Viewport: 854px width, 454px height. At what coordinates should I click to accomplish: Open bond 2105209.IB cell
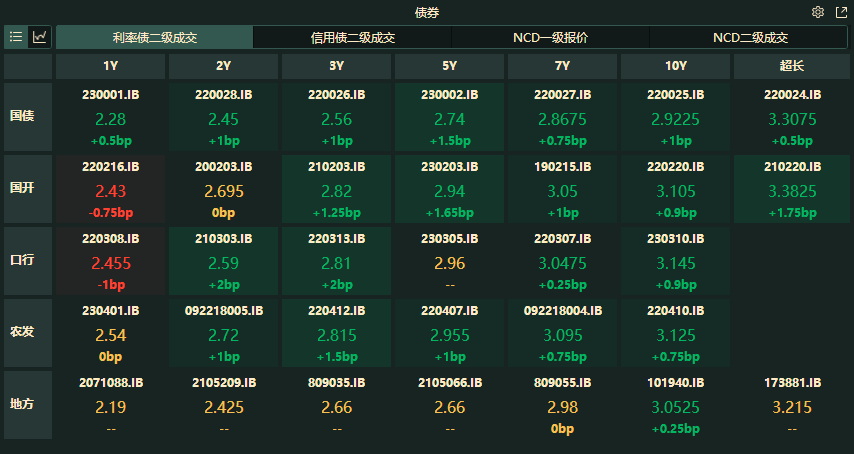pyautogui.click(x=223, y=404)
